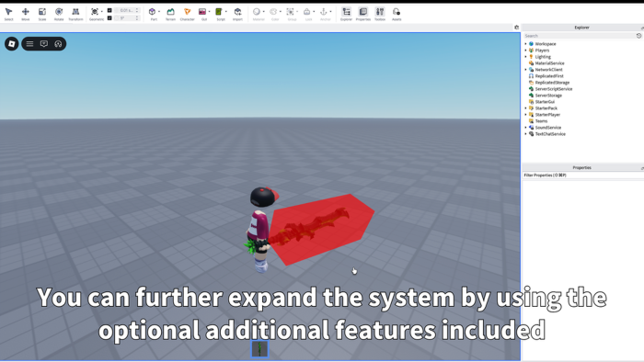This screenshot has width=644, height=362.
Task: Click the Properties panel header
Action: coord(582,167)
